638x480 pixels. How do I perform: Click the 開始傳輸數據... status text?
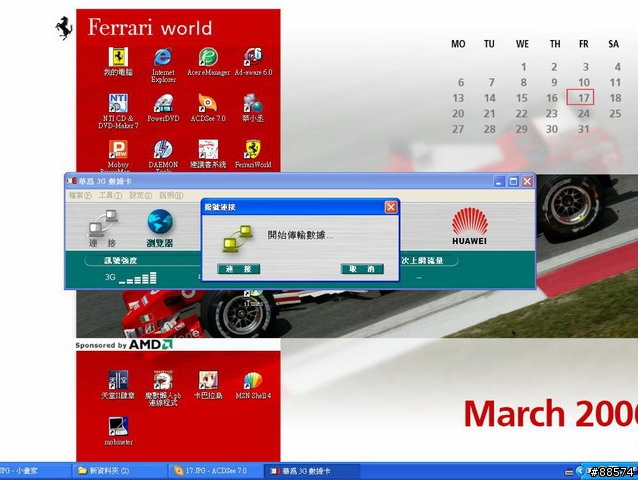(x=300, y=235)
